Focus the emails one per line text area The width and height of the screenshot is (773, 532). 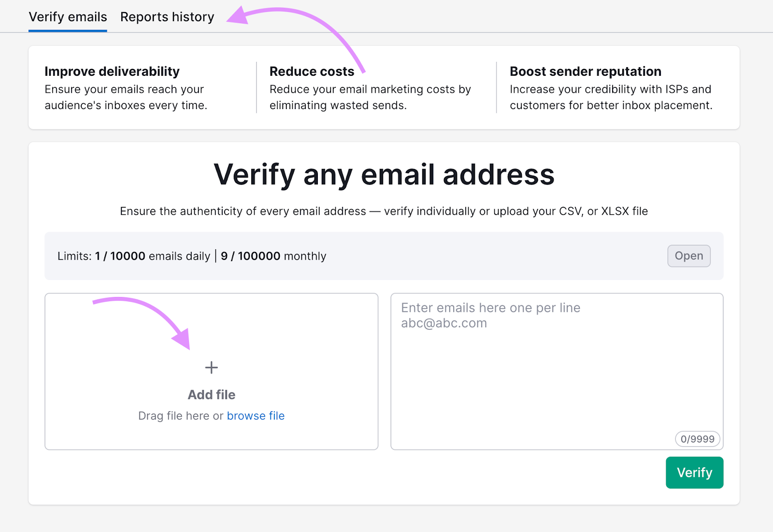pos(557,371)
